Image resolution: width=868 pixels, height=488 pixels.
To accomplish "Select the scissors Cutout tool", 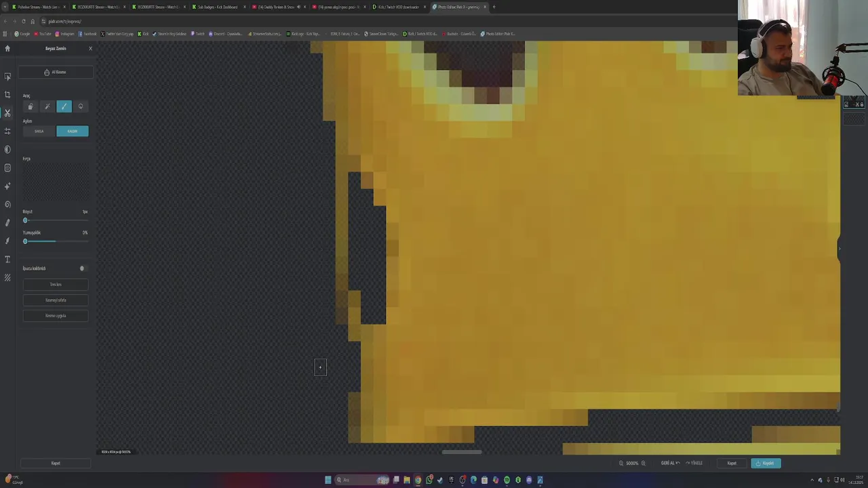I will (x=7, y=113).
